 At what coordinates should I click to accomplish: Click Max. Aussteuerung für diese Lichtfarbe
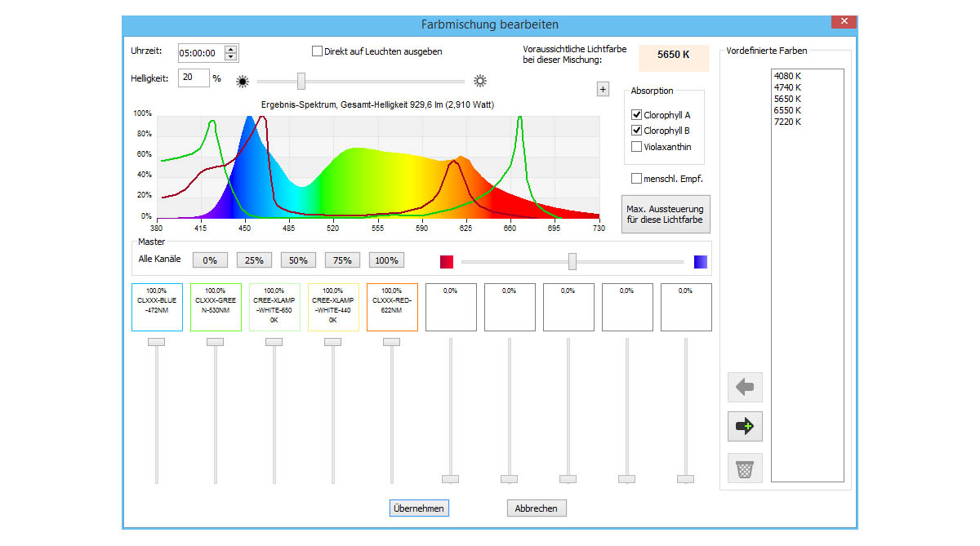[x=665, y=215]
